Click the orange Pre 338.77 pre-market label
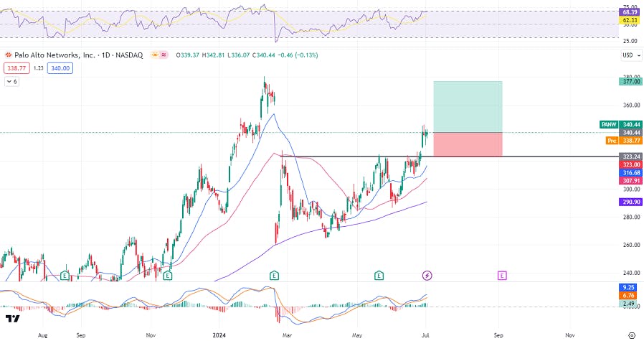Image resolution: width=644 pixels, height=341 pixels. point(624,141)
